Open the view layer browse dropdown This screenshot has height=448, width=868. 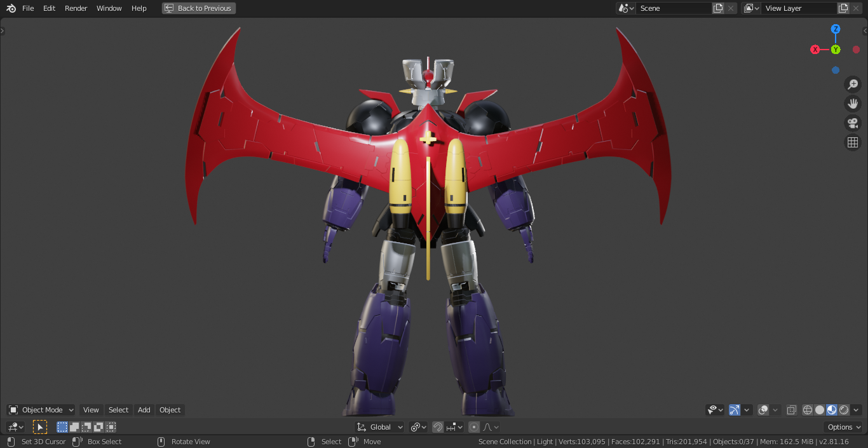point(751,8)
